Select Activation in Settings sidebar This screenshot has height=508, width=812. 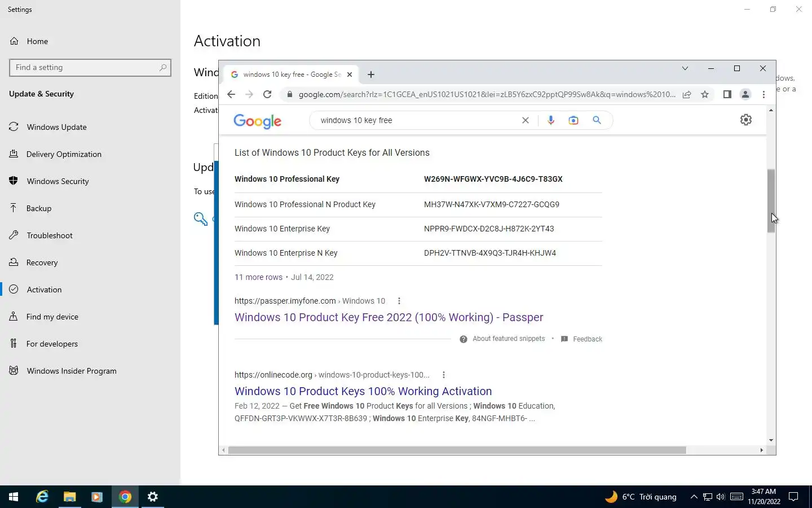90,290
